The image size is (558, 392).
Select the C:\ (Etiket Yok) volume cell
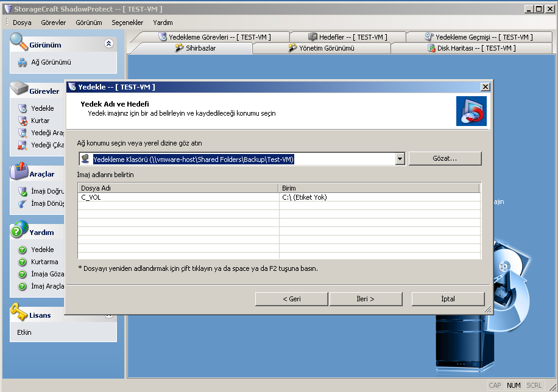[380, 197]
